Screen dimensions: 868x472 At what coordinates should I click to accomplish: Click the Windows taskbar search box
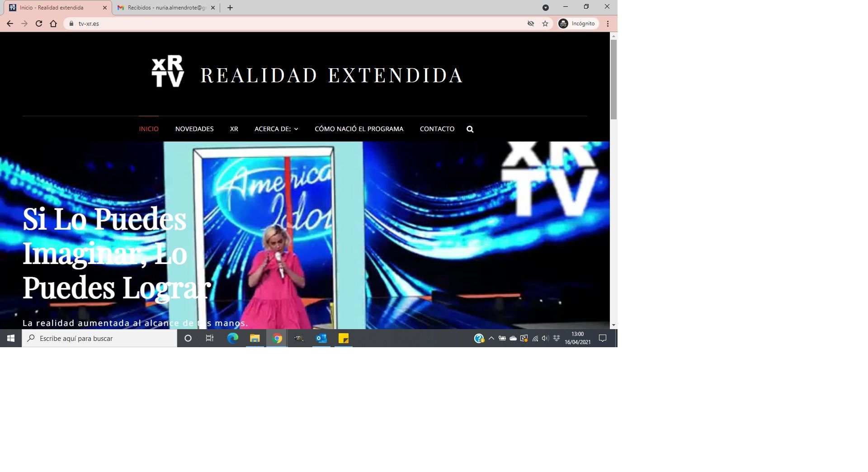point(99,338)
